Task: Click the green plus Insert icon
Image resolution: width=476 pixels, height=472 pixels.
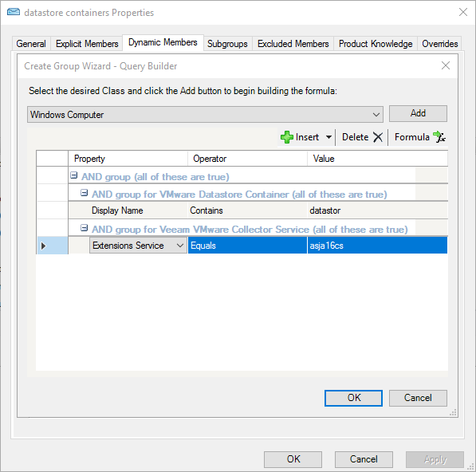Action: [x=286, y=137]
